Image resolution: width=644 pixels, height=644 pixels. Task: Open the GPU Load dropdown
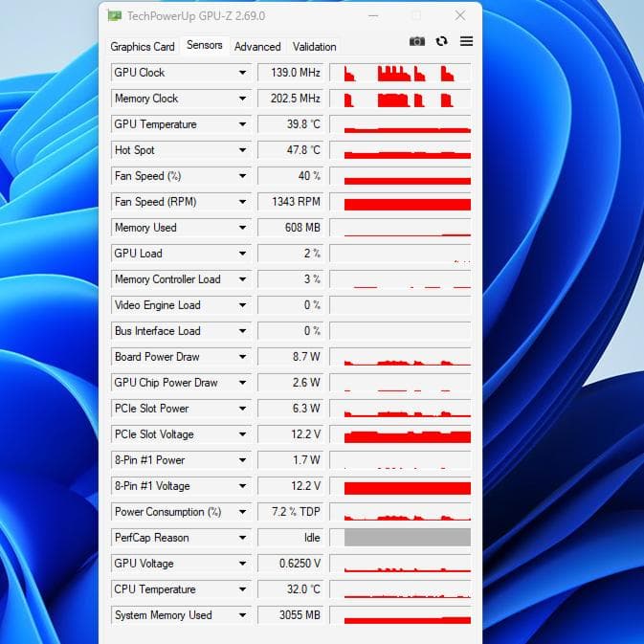(243, 254)
